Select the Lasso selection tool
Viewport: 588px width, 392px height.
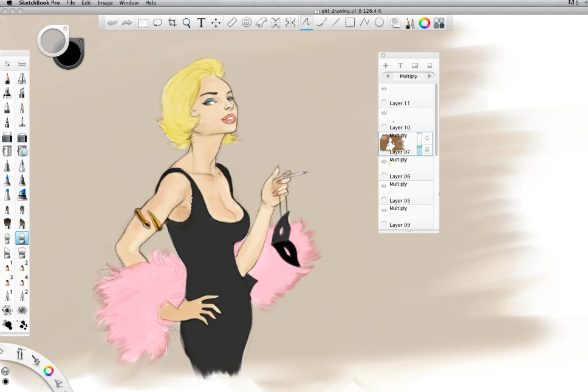coord(157,23)
